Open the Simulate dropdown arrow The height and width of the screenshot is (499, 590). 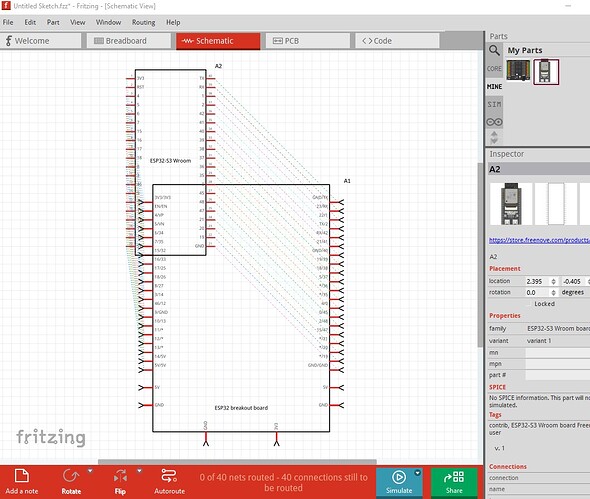coord(417,473)
